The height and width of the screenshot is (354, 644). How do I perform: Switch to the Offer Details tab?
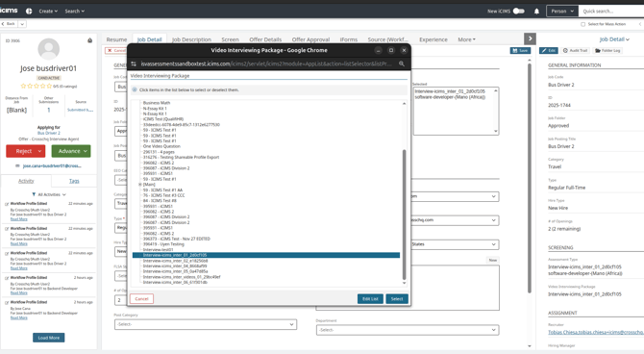point(265,39)
